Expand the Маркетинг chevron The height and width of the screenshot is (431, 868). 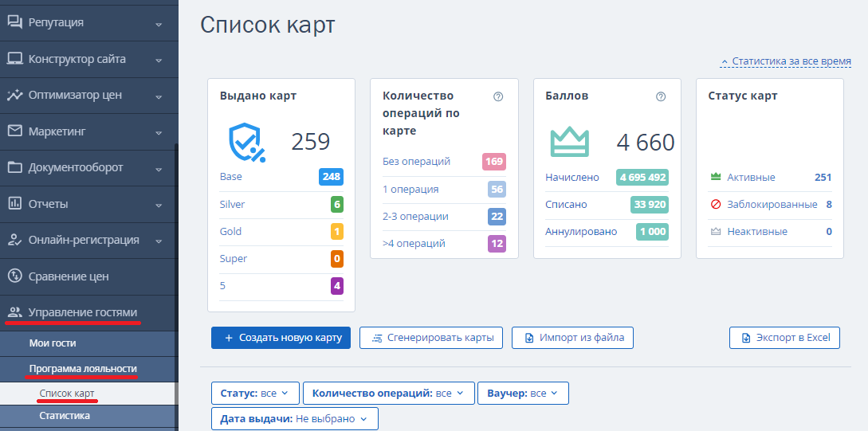point(159,133)
